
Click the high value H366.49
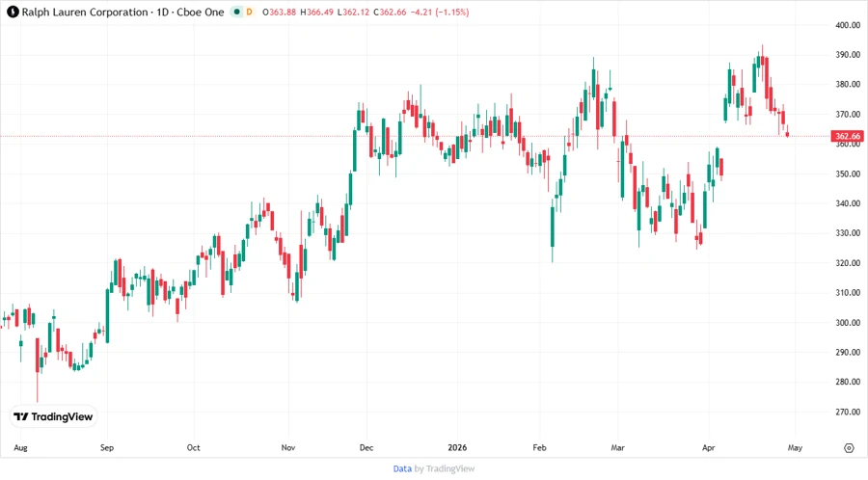316,13
